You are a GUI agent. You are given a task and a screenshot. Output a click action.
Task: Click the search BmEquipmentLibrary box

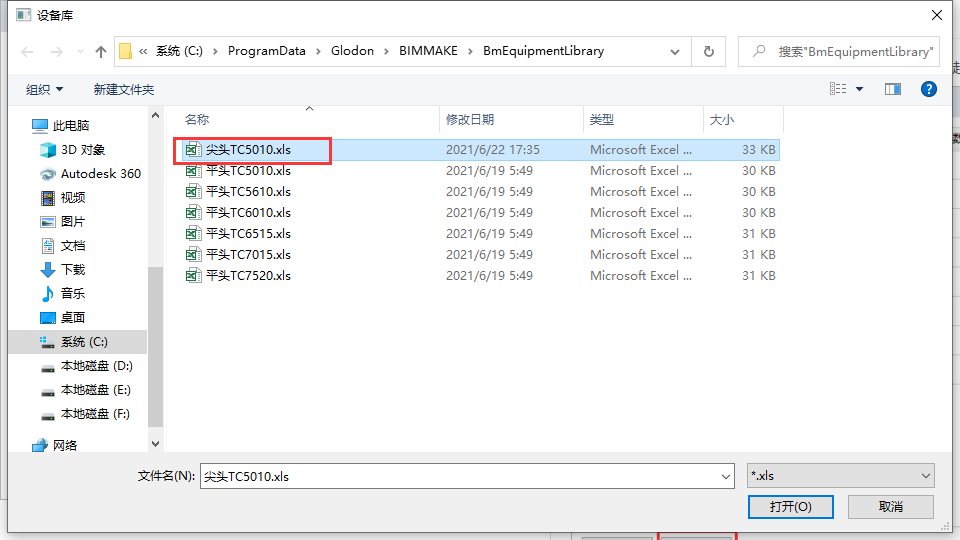pos(838,52)
